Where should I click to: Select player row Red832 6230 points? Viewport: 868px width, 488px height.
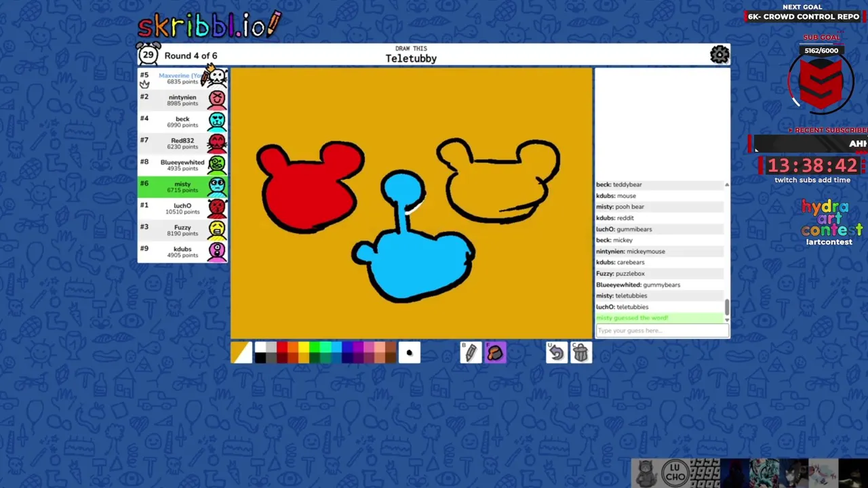(x=182, y=144)
